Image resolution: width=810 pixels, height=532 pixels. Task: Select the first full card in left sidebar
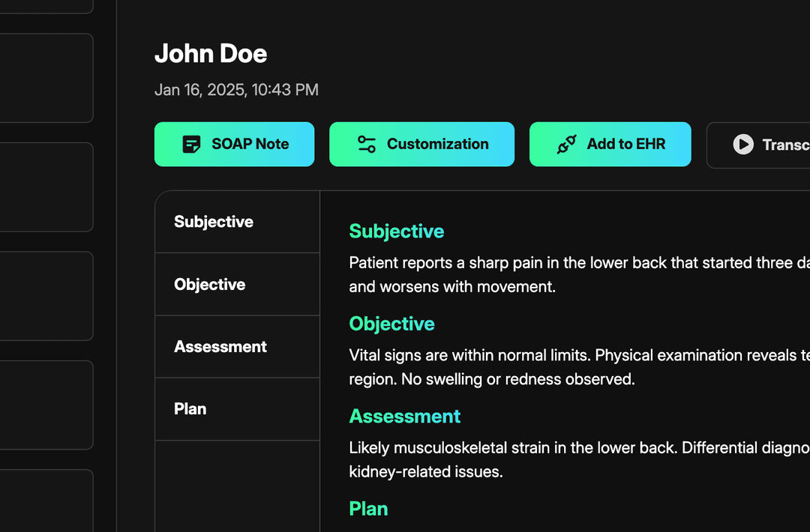click(x=45, y=78)
